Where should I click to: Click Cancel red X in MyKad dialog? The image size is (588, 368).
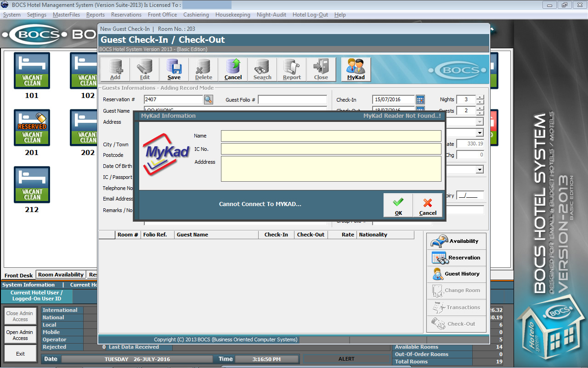click(428, 205)
